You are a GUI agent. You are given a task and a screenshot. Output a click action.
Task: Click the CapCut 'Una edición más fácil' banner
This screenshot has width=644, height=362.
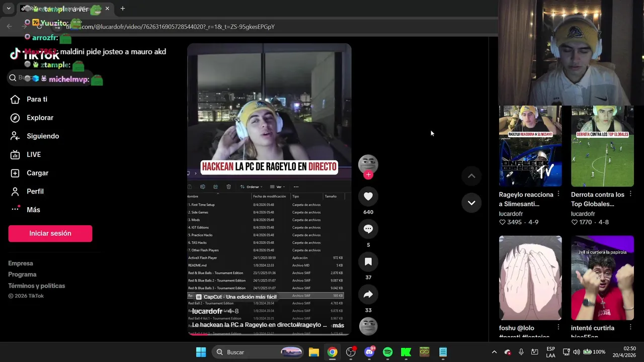236,297
